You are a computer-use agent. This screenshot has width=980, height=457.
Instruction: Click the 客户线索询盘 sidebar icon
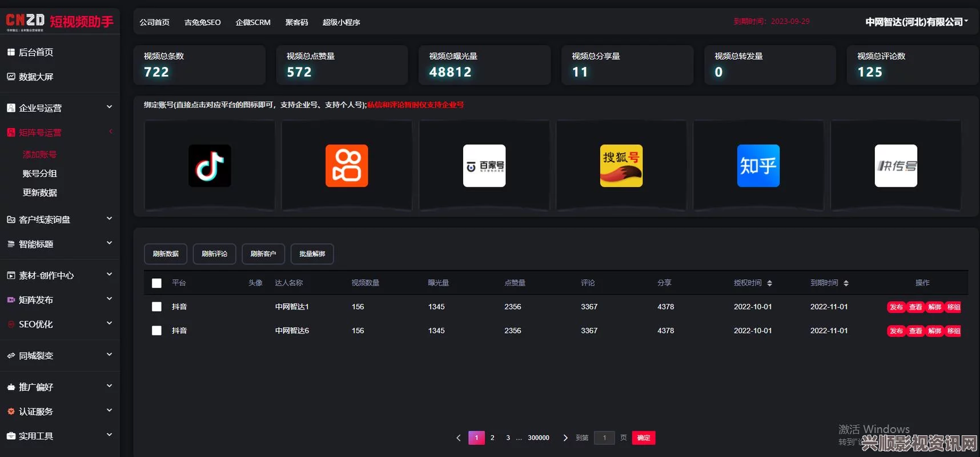tap(11, 219)
